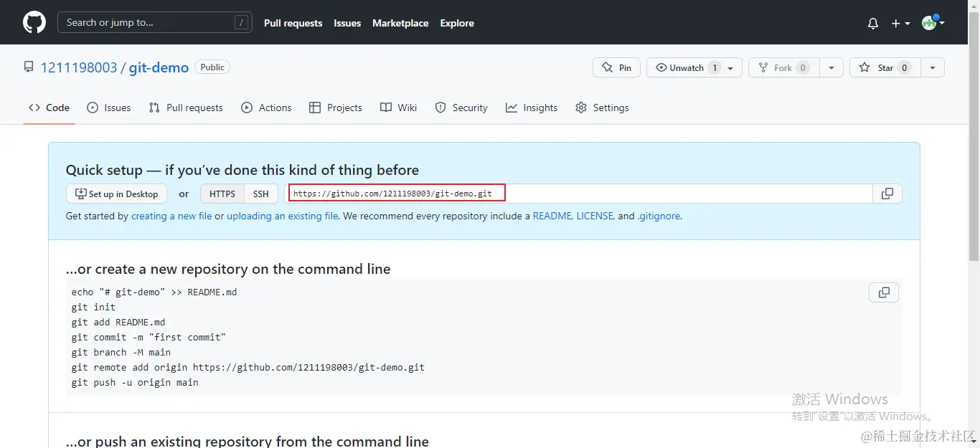The width and height of the screenshot is (980, 448).
Task: Click the search or jump to field
Action: tap(155, 22)
